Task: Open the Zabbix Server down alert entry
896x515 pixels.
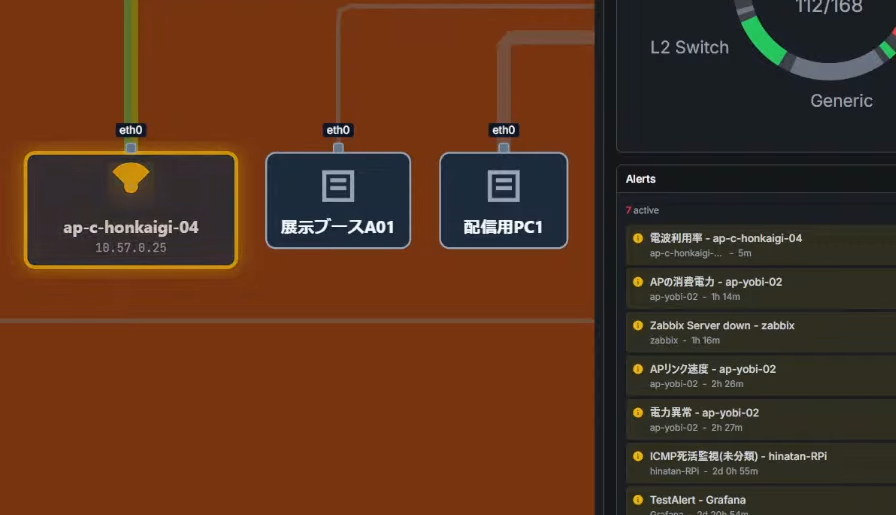Action: point(722,326)
